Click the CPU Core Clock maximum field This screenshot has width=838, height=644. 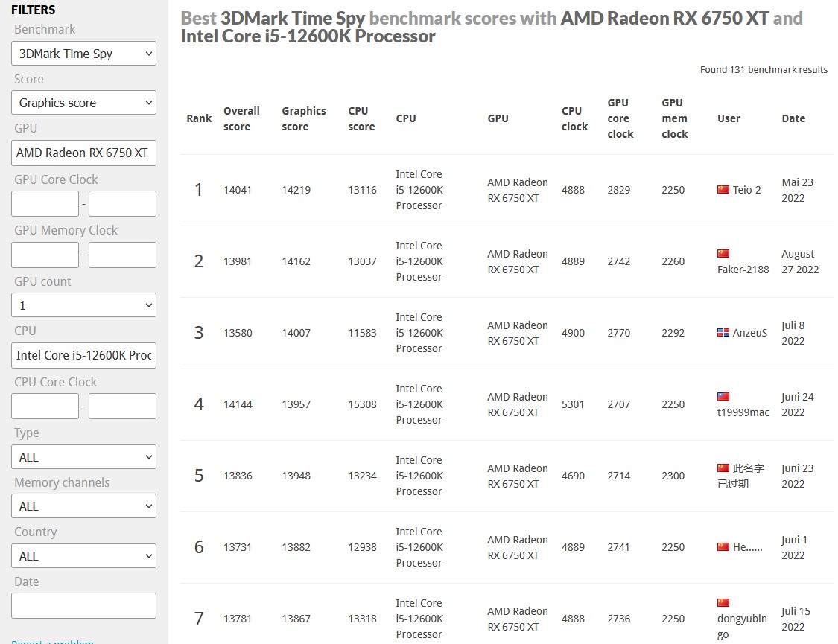122,406
